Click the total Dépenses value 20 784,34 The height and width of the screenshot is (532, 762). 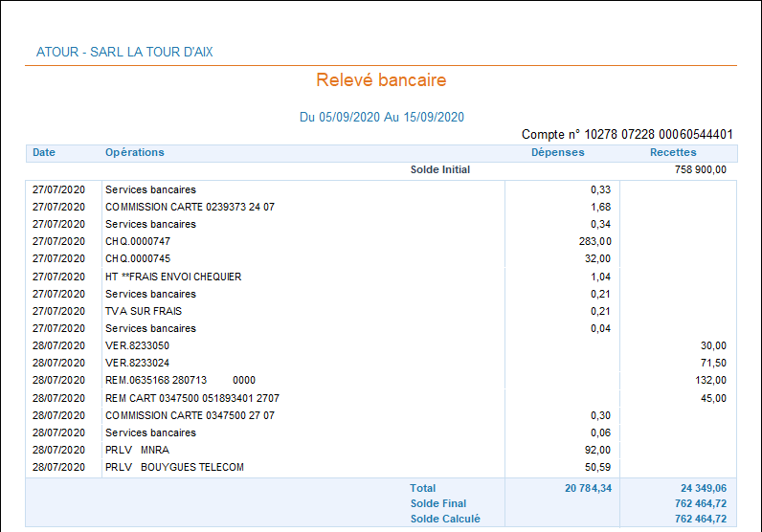(588, 488)
